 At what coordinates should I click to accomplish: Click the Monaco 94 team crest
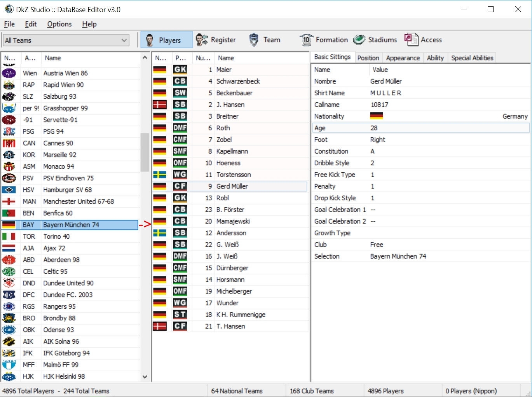[x=9, y=166]
